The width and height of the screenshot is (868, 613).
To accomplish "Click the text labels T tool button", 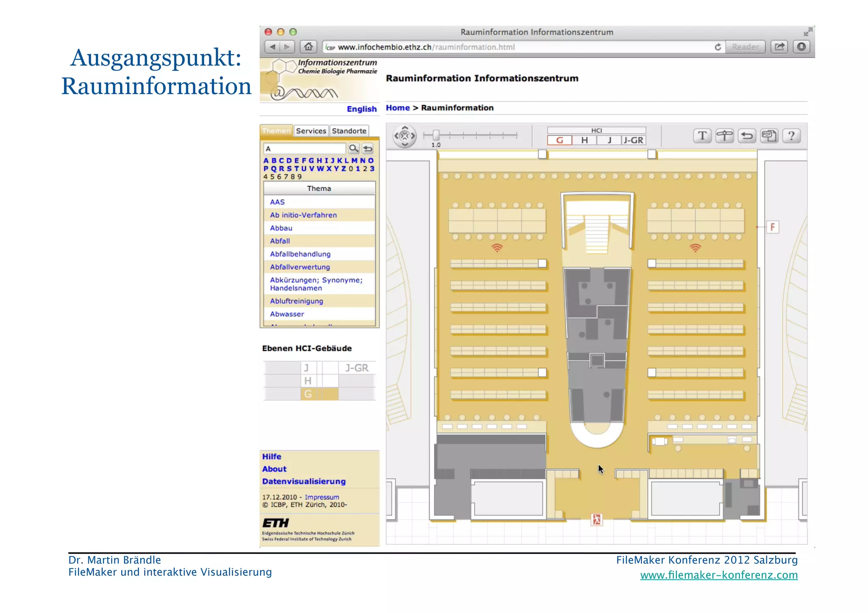I will (x=702, y=136).
